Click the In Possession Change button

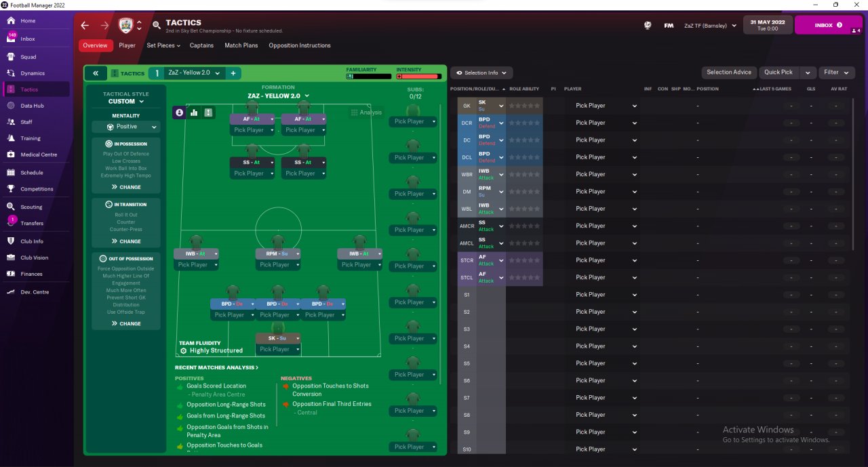(126, 187)
